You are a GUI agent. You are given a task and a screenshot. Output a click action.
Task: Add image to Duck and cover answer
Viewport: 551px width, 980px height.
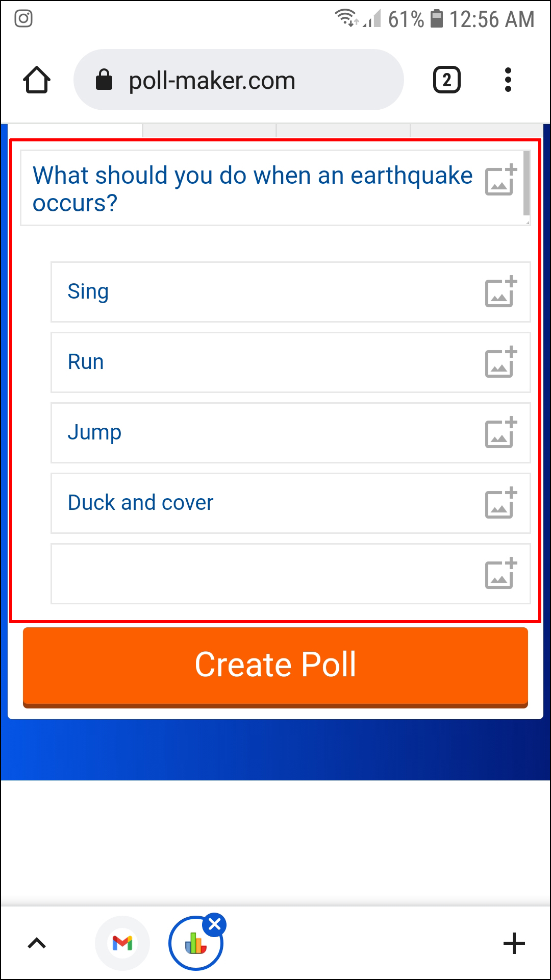coord(500,504)
